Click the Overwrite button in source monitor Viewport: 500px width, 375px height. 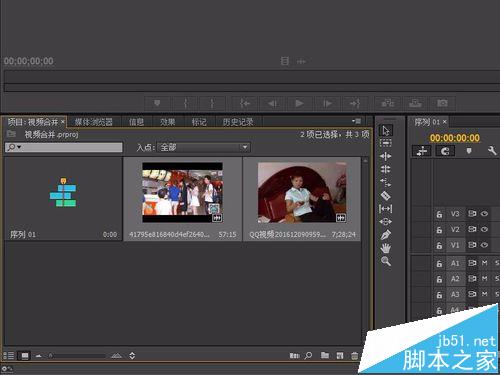point(415,104)
